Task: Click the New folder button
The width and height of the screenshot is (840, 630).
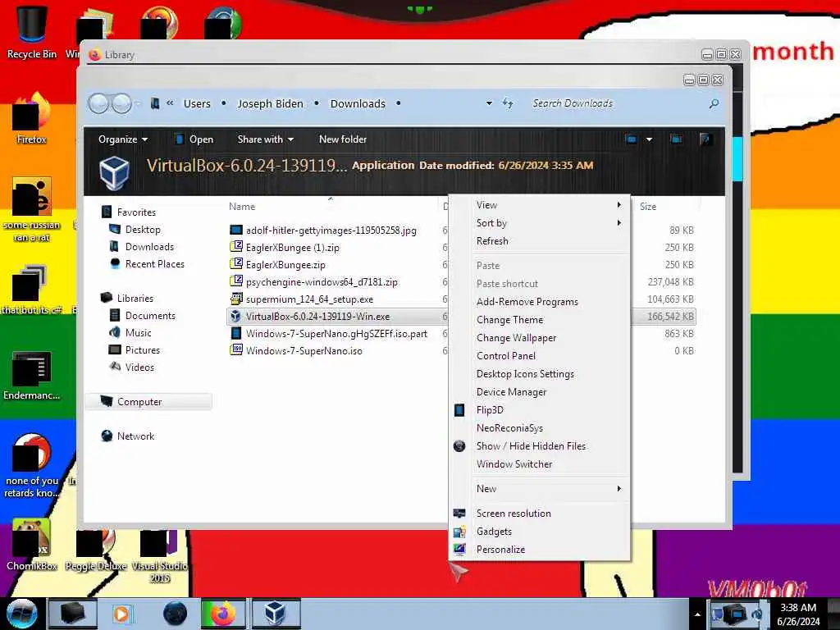Action: pyautogui.click(x=343, y=139)
